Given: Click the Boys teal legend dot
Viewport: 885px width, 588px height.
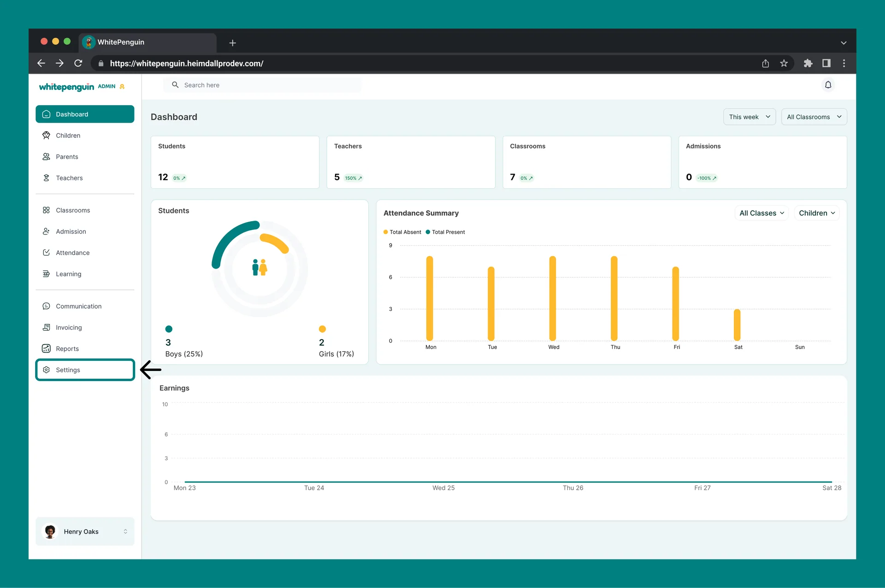Looking at the screenshot, I should click(169, 329).
